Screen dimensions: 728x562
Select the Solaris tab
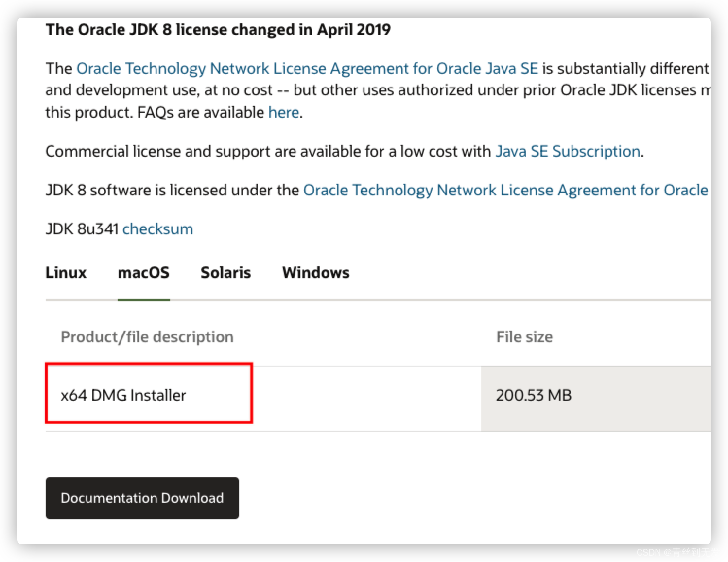225,273
